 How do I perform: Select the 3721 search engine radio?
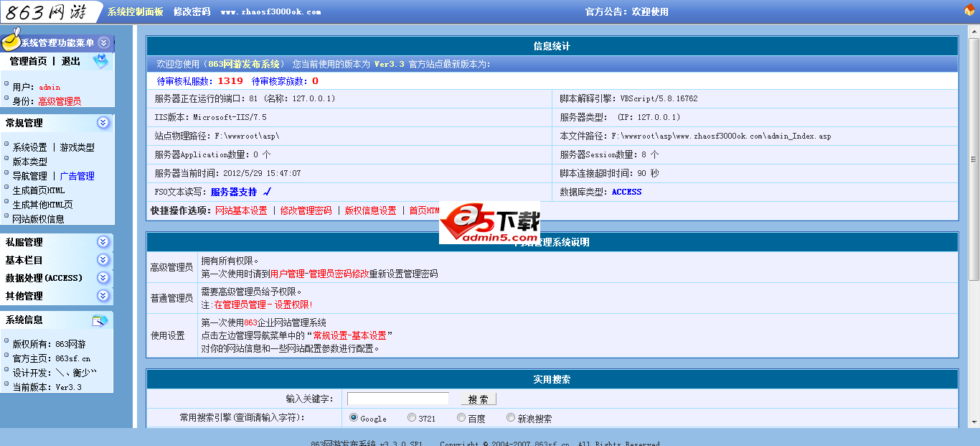point(412,417)
